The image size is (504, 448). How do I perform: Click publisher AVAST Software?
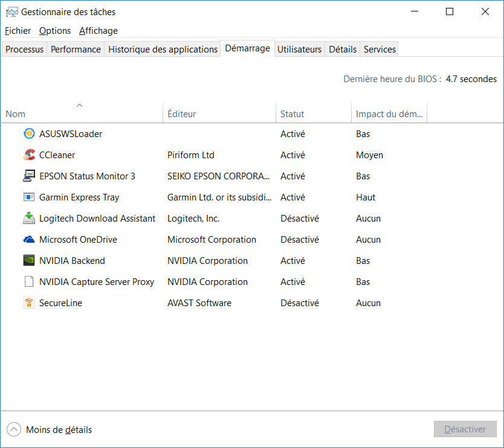(199, 303)
